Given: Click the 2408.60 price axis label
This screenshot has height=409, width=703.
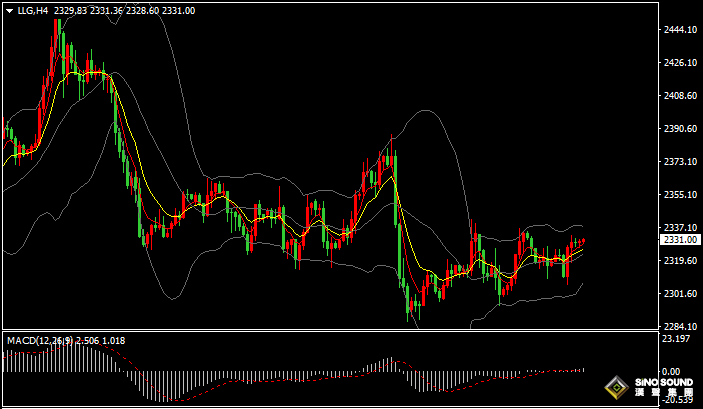Looking at the screenshot, I should pyautogui.click(x=680, y=96).
